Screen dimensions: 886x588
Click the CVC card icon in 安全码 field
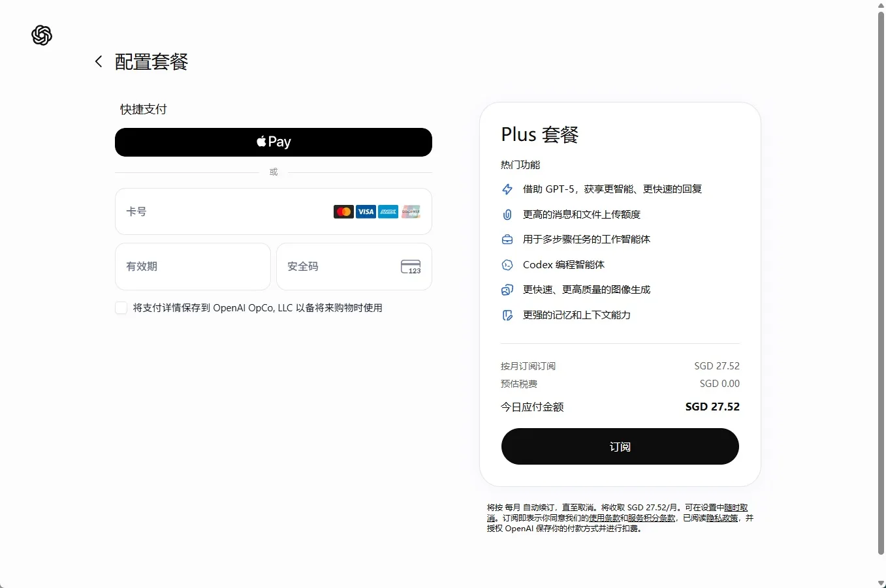411,266
